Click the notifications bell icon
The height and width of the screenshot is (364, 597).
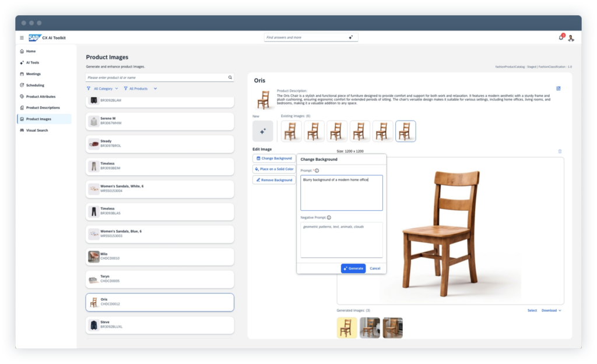[x=560, y=37]
